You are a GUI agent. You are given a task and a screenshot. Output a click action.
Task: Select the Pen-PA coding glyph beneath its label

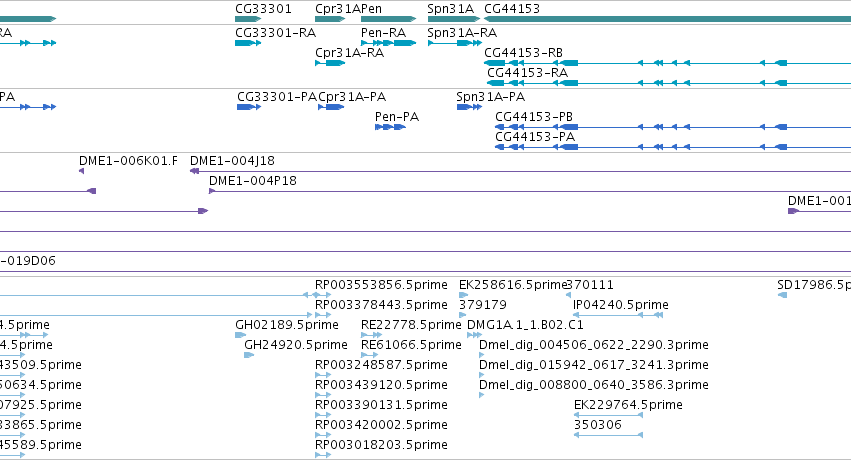tap(390, 127)
